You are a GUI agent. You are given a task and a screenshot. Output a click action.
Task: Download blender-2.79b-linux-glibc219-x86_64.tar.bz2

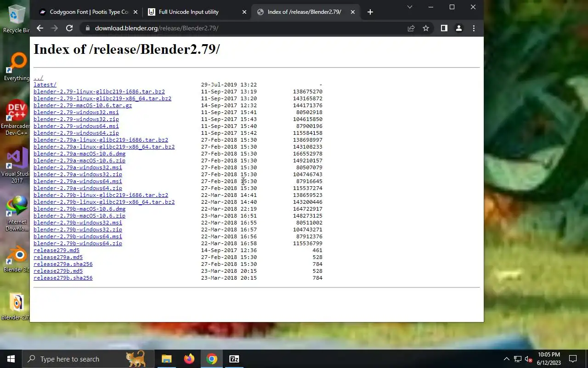(104, 202)
